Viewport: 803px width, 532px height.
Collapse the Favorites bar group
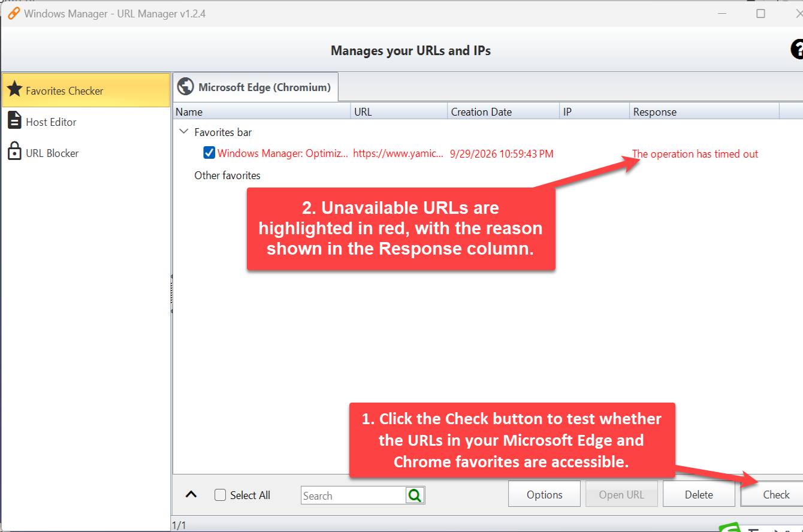coord(183,132)
